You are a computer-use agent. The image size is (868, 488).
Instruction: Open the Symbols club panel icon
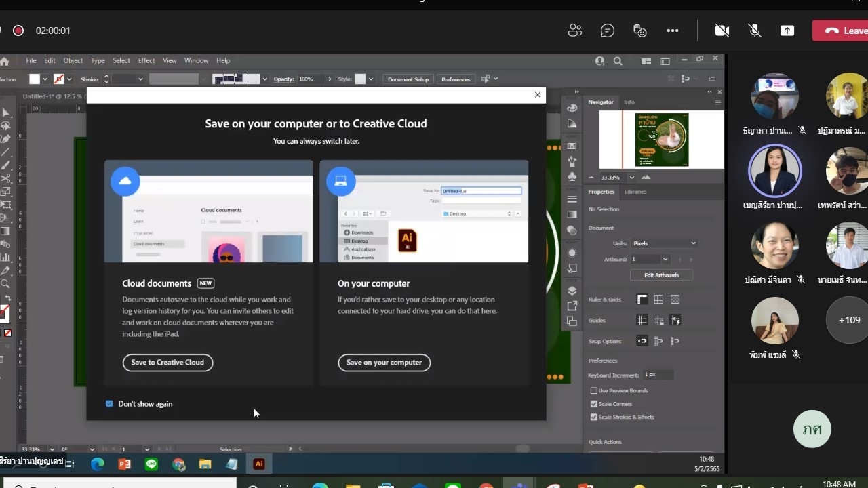pyautogui.click(x=572, y=177)
